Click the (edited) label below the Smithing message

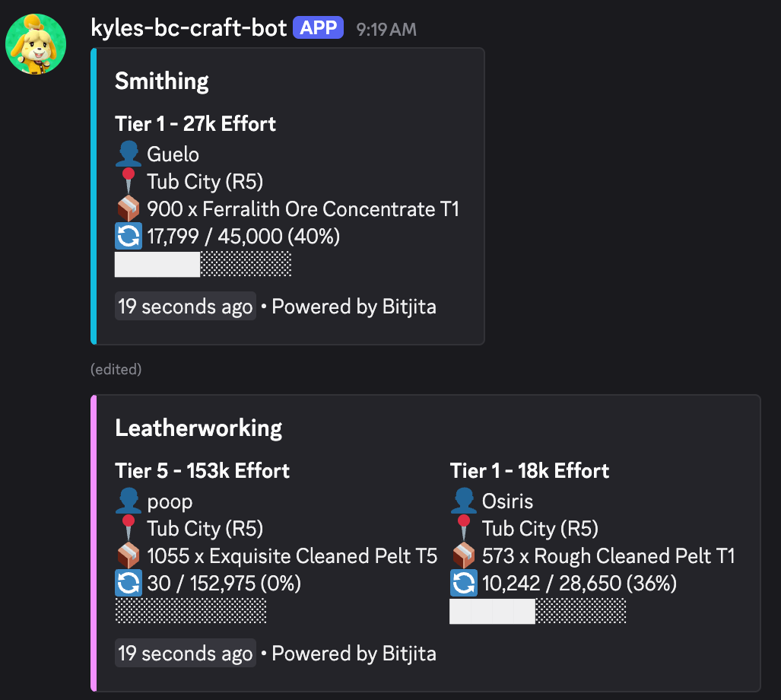coord(116,369)
